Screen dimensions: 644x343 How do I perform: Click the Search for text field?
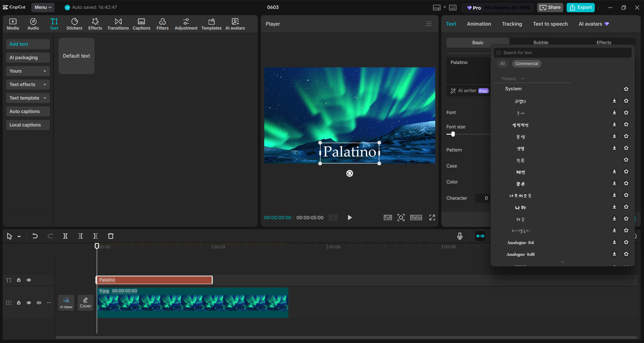click(x=562, y=53)
